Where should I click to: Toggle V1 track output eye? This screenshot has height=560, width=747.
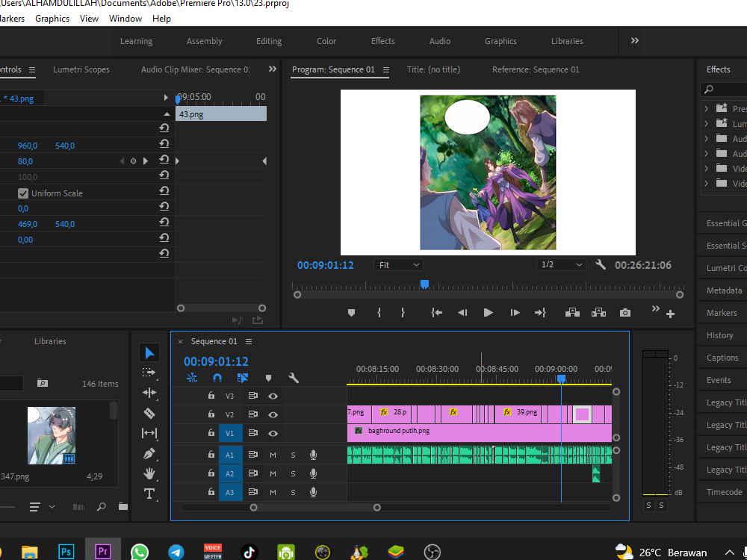pos(273,433)
